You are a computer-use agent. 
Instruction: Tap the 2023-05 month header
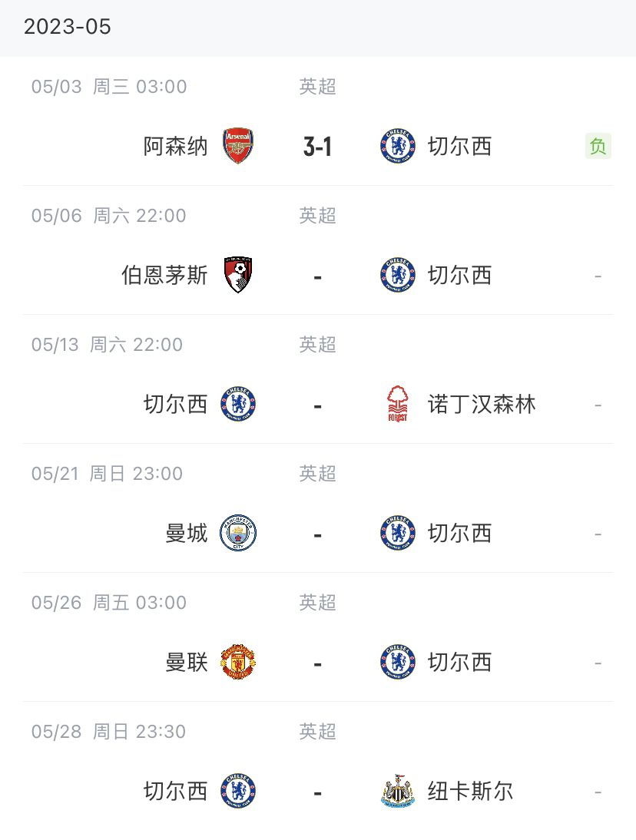[68, 27]
